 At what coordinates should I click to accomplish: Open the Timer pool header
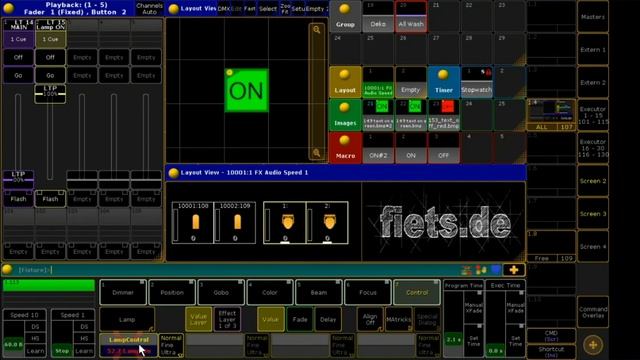[444, 82]
